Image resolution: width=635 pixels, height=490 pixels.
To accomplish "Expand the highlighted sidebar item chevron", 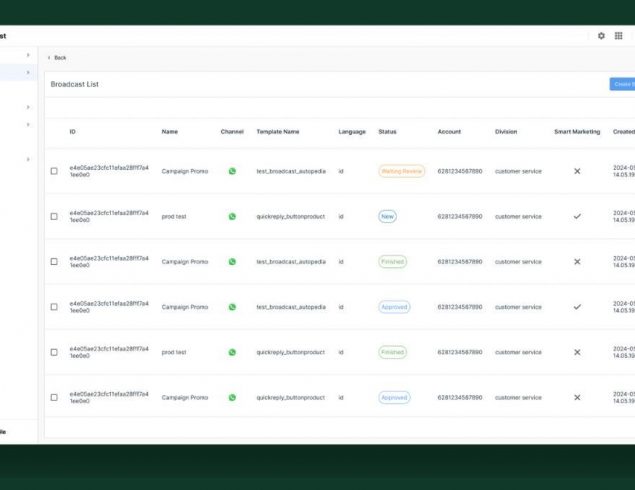I will point(28,72).
